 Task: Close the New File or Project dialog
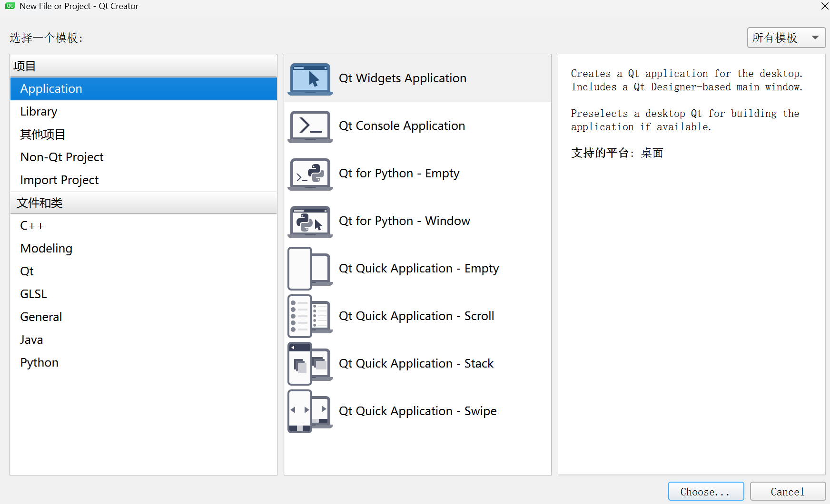[x=824, y=6]
